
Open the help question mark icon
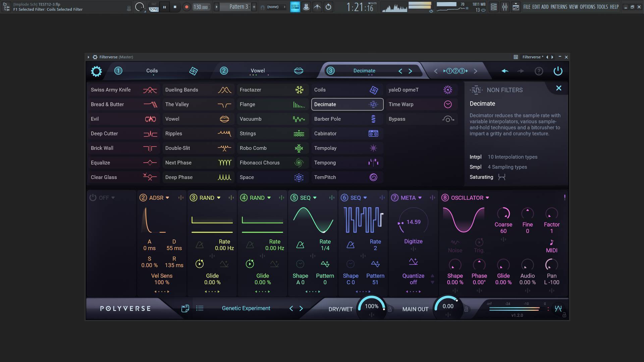[539, 71]
